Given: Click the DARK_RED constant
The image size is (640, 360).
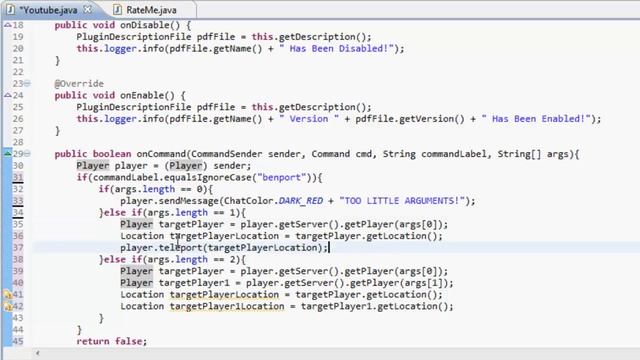Looking at the screenshot, I should pos(300,201).
